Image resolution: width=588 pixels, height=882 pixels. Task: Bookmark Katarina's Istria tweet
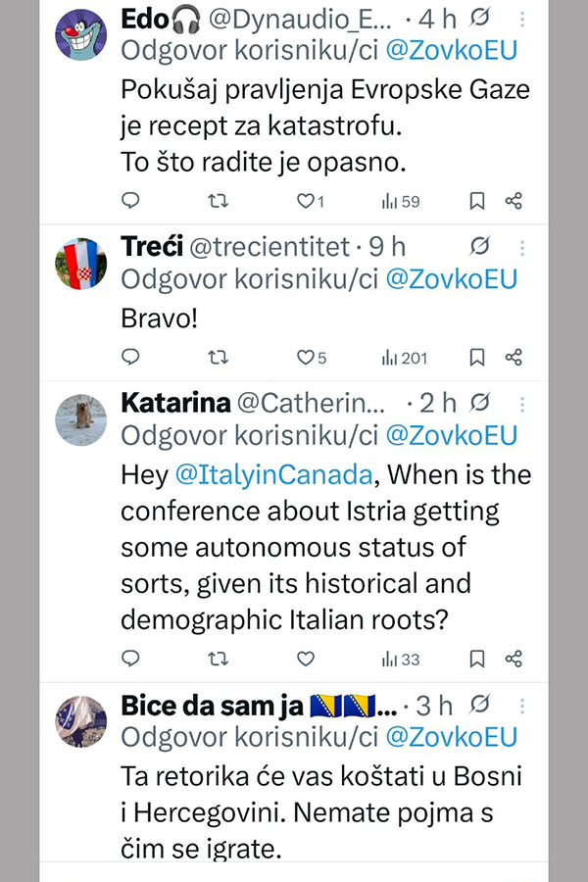pos(477,659)
